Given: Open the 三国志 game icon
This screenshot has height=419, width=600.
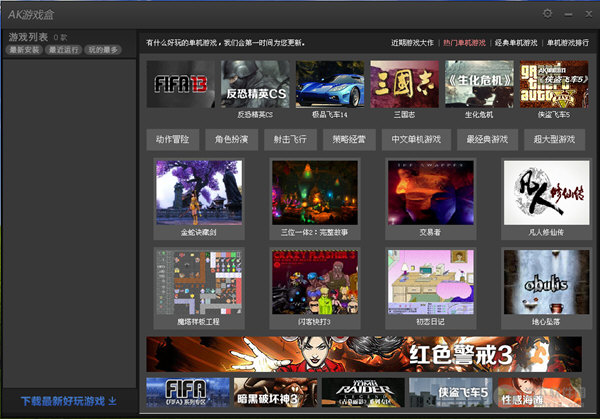Looking at the screenshot, I should pyautogui.click(x=405, y=85).
